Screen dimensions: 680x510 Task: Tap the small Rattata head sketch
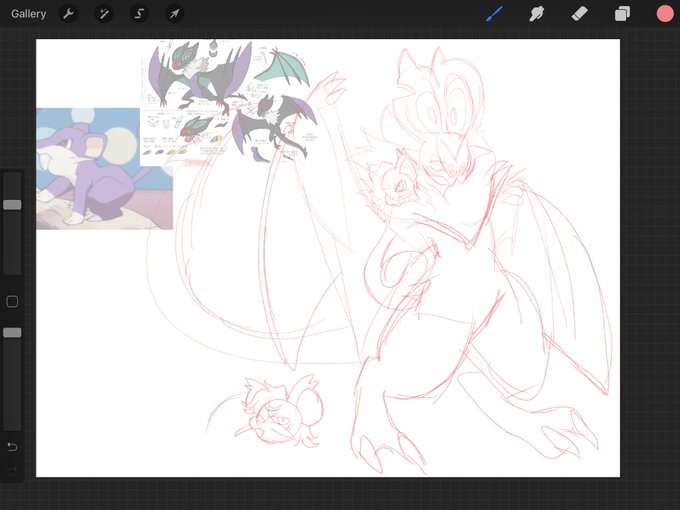[281, 411]
